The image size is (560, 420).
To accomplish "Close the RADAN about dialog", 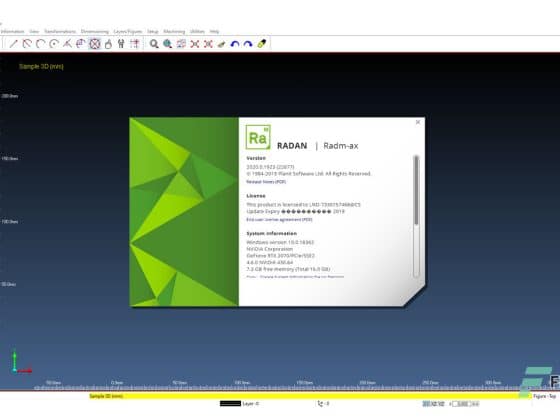I will click(418, 122).
